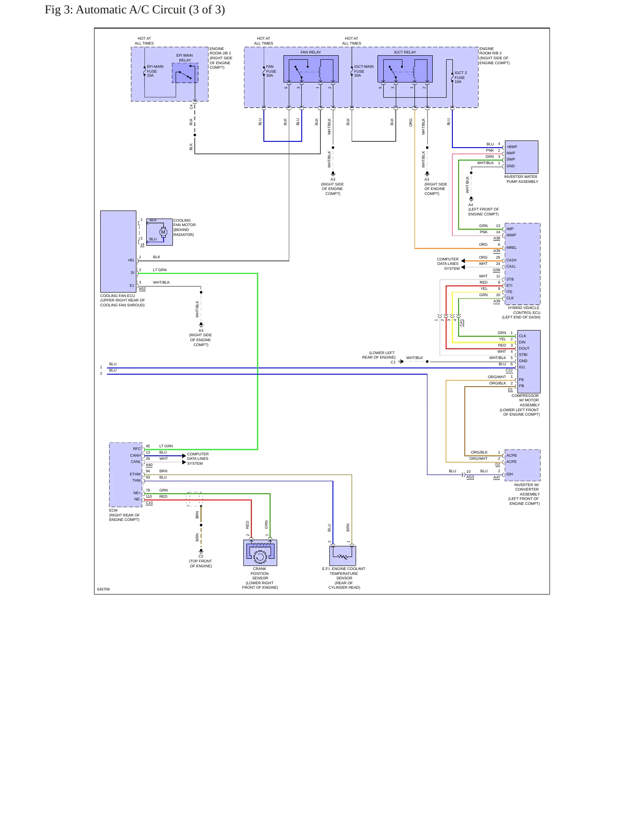Viewport: 644px width, 834px height.
Task: Click the 'DIN' terminal on the compressor
Action: (x=522, y=342)
